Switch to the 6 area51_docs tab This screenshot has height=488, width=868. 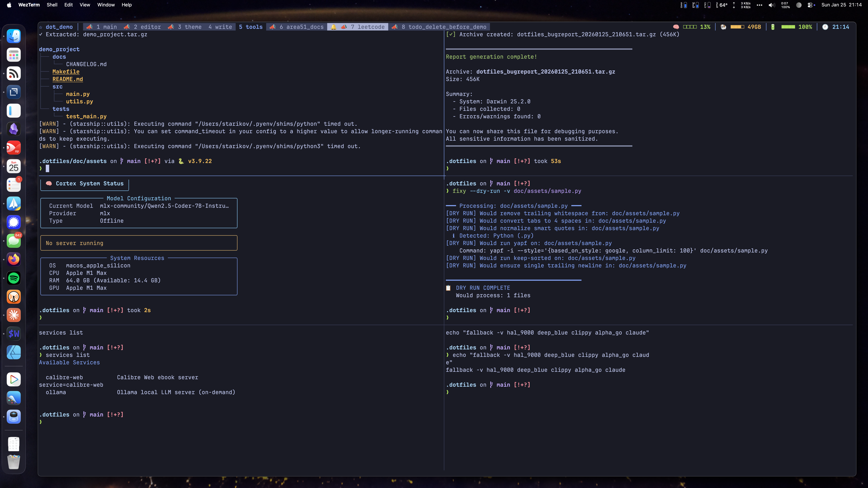click(297, 27)
